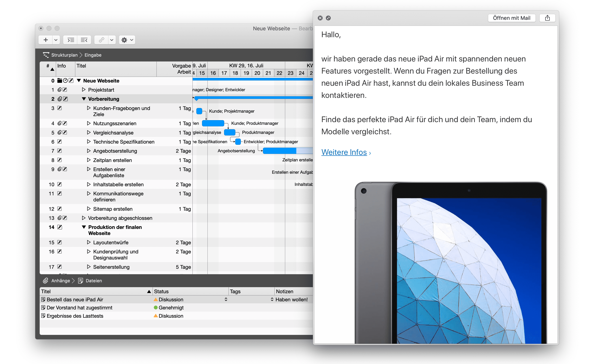Click the indent outline toolbar icon
This screenshot has height=364, width=591.
pyautogui.click(x=71, y=40)
